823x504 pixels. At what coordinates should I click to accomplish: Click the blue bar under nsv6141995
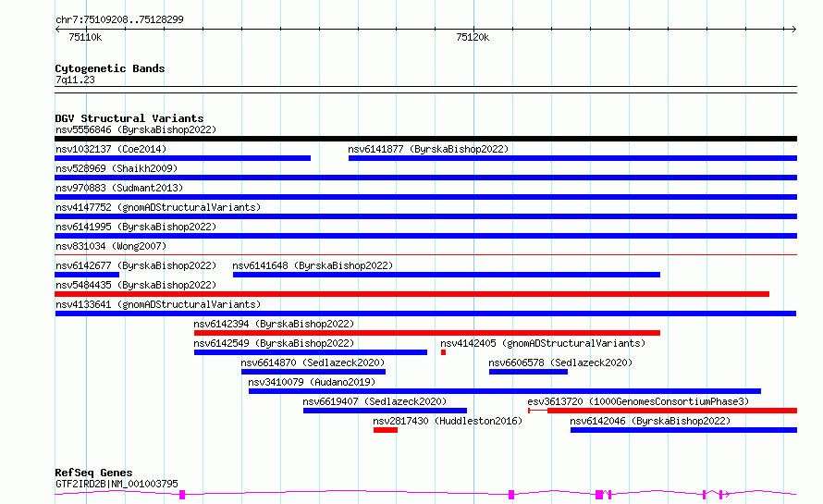(x=425, y=236)
